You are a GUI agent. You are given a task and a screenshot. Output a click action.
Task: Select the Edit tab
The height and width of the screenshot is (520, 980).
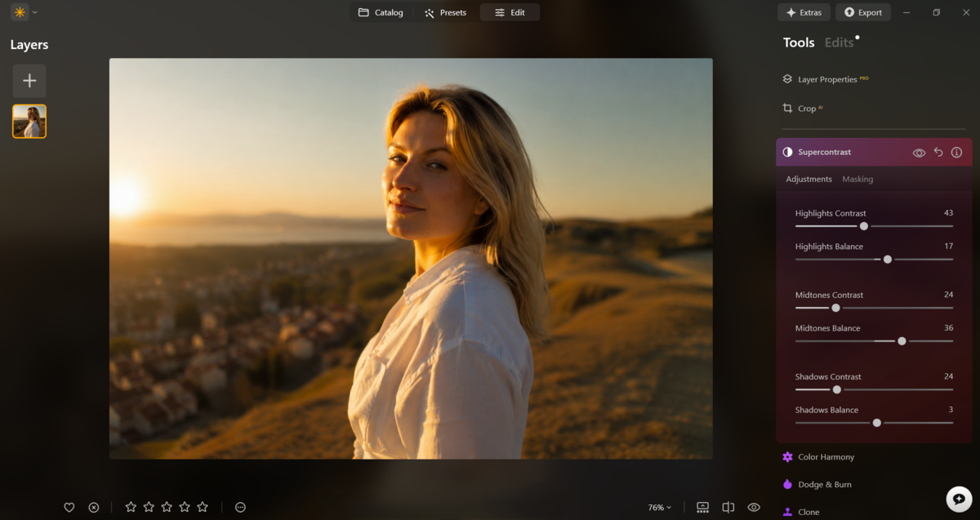pyautogui.click(x=510, y=12)
